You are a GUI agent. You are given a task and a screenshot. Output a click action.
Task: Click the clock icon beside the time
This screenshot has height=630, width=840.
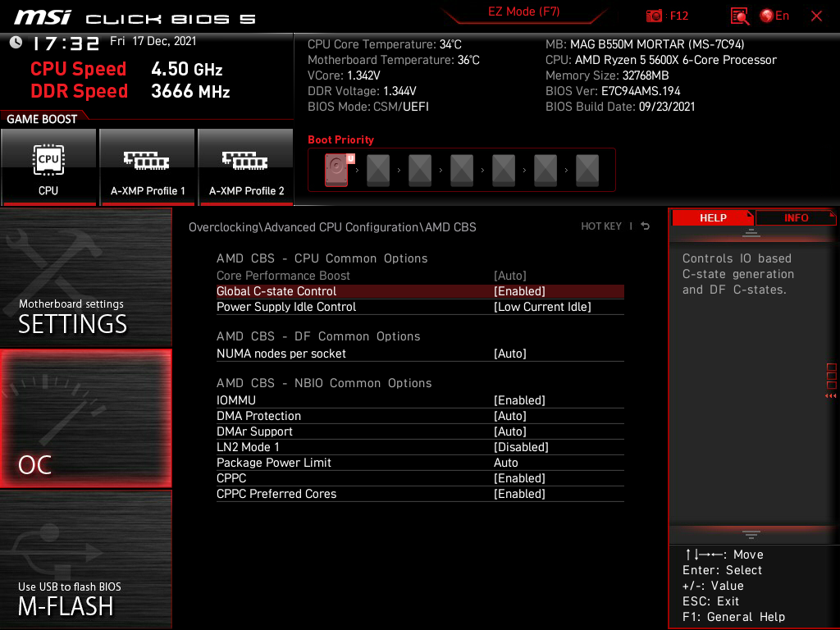[x=16, y=43]
